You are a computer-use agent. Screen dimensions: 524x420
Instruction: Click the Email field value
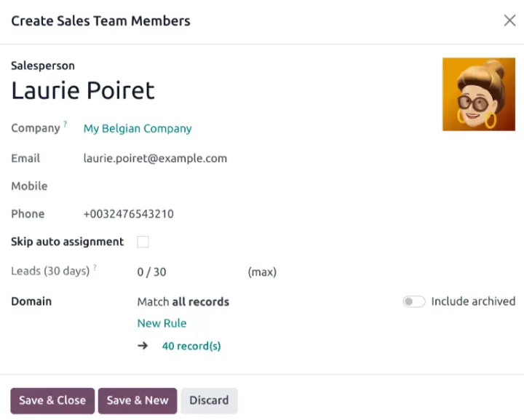click(x=155, y=158)
